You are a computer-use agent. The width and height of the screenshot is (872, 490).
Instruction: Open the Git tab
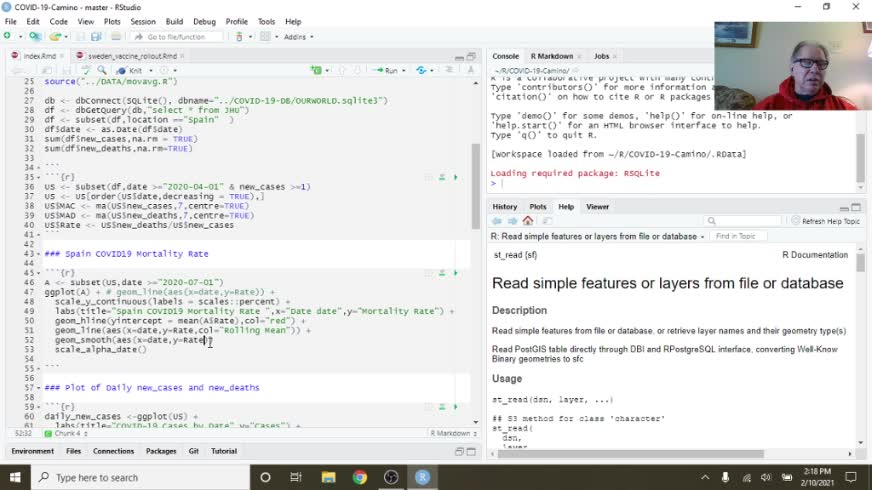pos(194,451)
